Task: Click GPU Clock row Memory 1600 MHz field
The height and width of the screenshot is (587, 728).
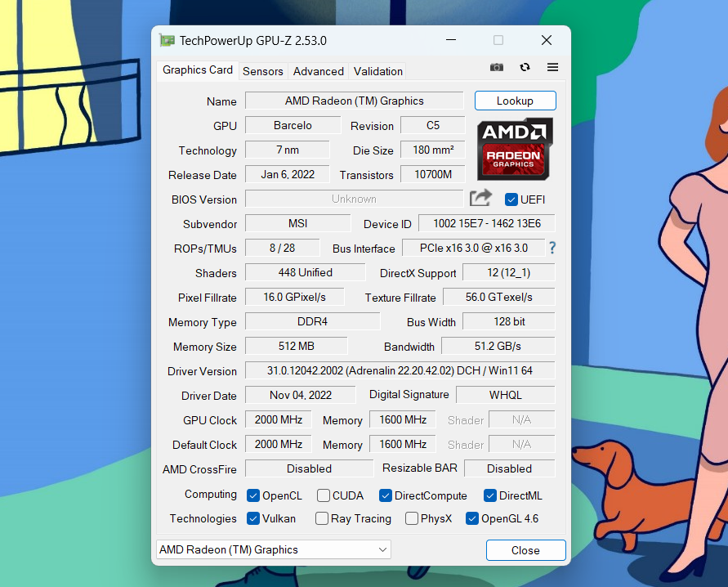Action: click(403, 420)
